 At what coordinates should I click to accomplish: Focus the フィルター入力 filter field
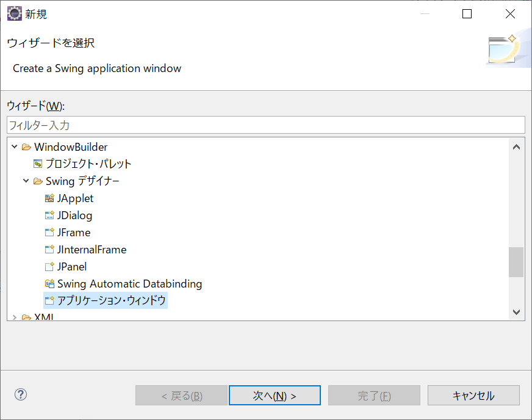(266, 125)
